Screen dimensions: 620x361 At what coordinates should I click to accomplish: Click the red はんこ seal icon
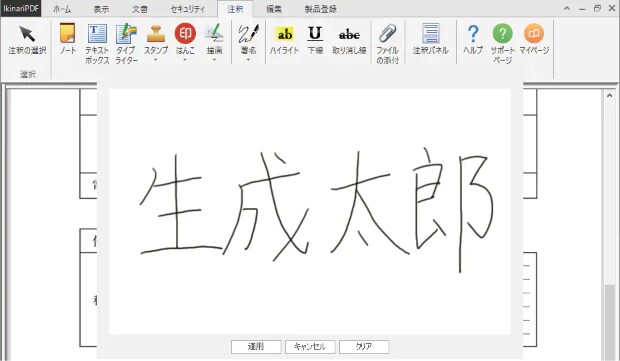[185, 33]
